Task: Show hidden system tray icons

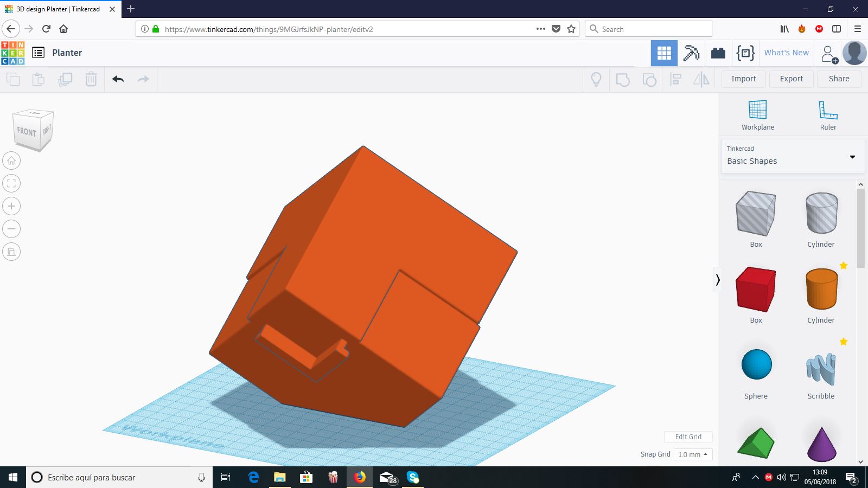Action: point(755,477)
